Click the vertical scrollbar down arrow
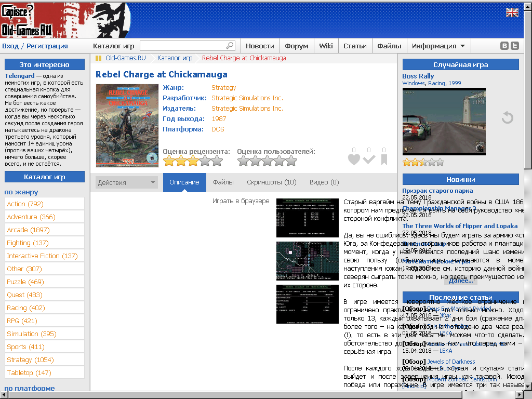 tap(528, 387)
